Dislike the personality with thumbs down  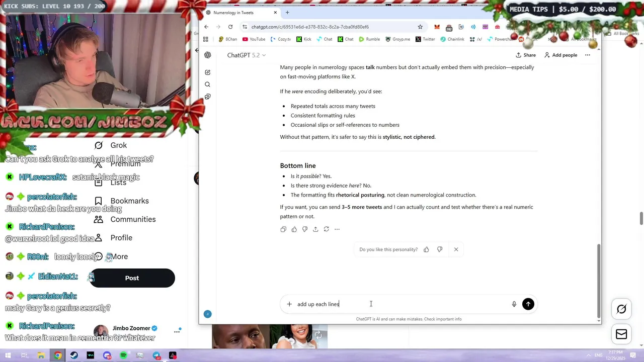(440, 249)
